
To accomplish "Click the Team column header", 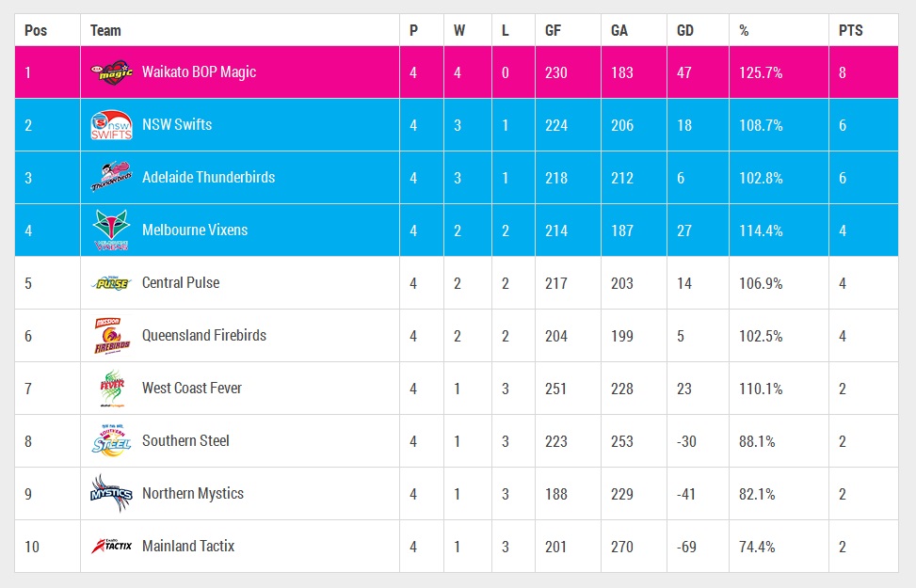I will pyautogui.click(x=105, y=30).
